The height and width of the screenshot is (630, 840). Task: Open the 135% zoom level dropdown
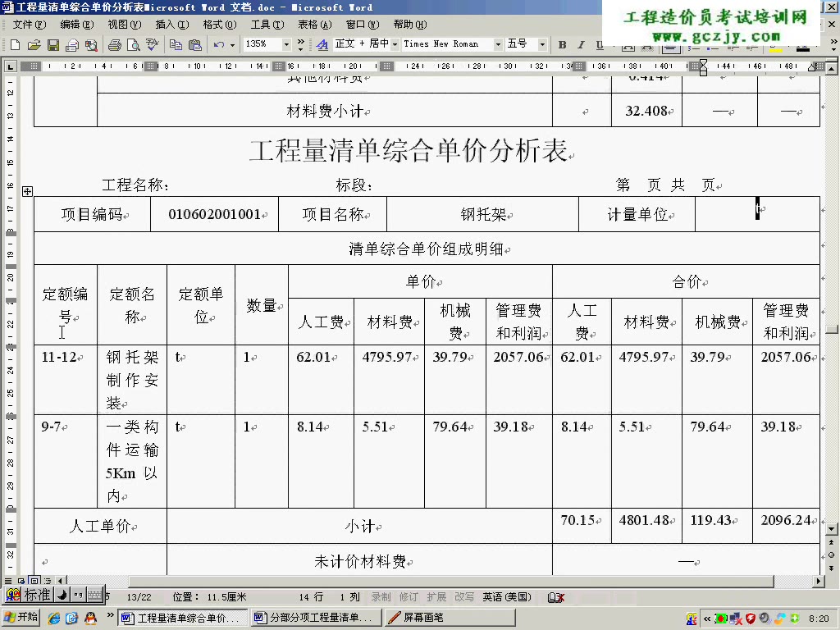287,45
